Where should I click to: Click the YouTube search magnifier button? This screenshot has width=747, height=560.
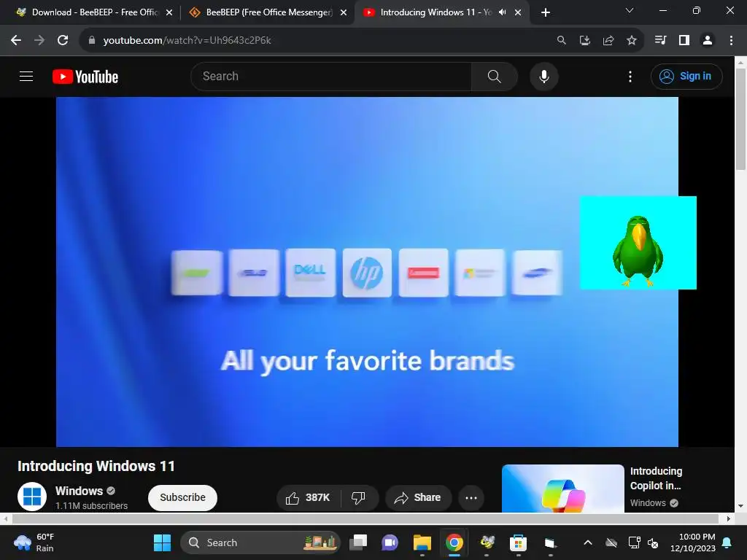[495, 76]
